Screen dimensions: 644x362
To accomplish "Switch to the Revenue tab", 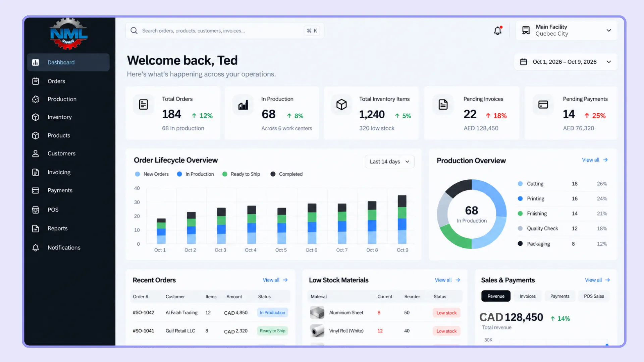I will pos(496,296).
